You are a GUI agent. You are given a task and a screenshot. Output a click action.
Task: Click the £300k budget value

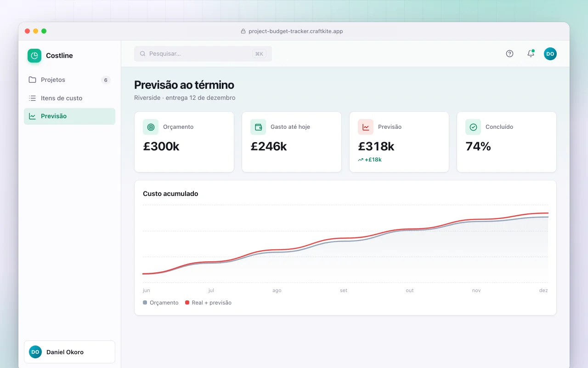click(161, 146)
